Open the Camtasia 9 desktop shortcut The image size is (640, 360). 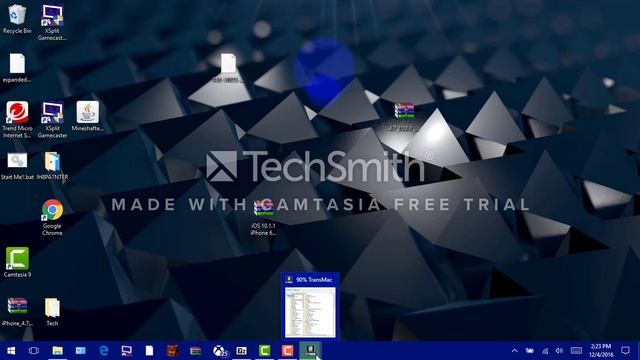pos(17,262)
